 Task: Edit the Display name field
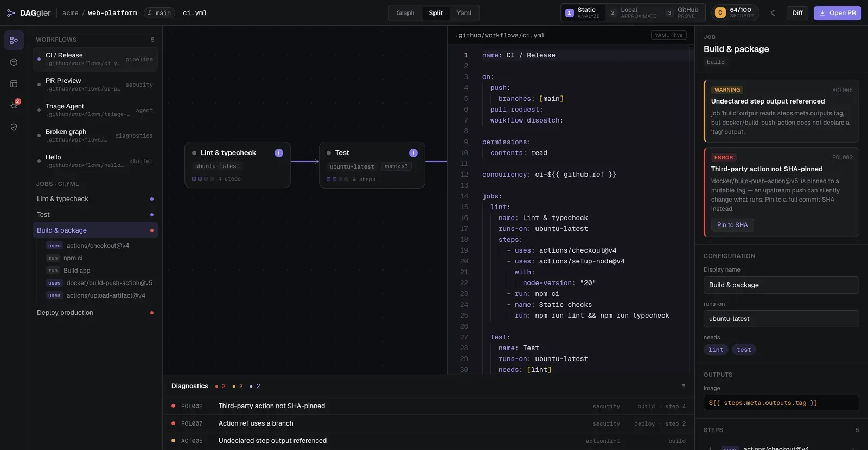(x=781, y=285)
